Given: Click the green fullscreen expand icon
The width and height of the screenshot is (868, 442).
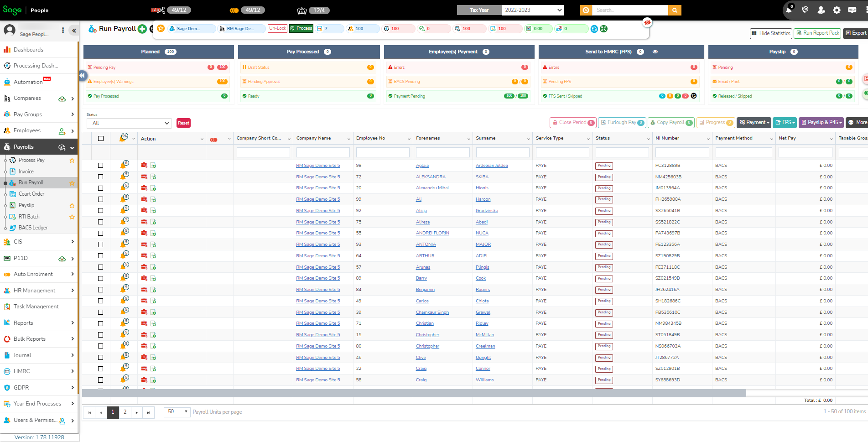Looking at the screenshot, I should (x=604, y=29).
